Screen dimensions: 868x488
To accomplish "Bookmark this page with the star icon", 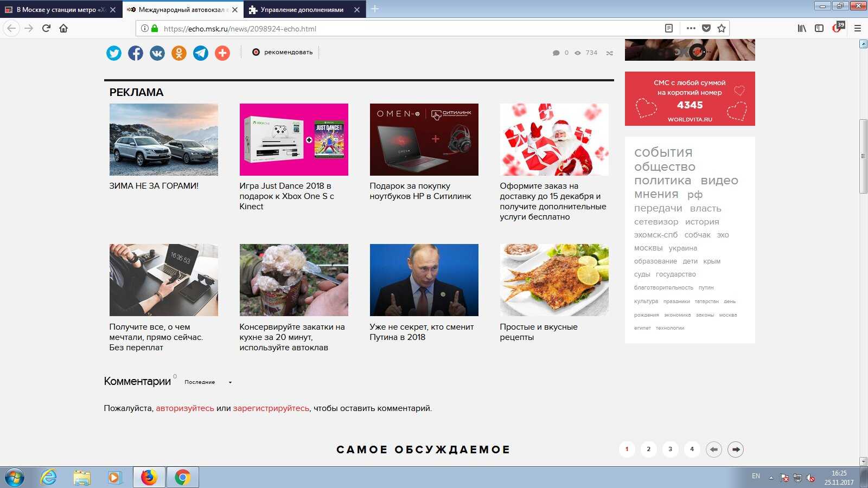I will pos(722,28).
